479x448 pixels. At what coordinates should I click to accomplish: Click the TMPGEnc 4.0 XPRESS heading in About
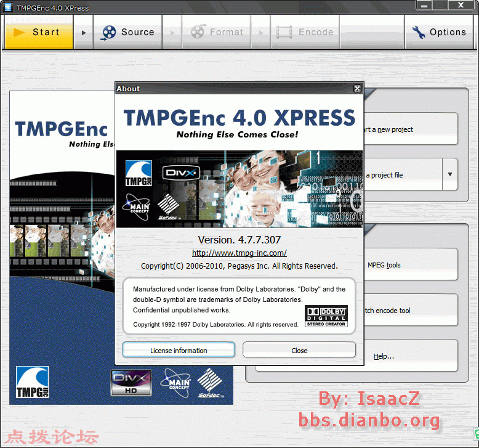tap(239, 118)
